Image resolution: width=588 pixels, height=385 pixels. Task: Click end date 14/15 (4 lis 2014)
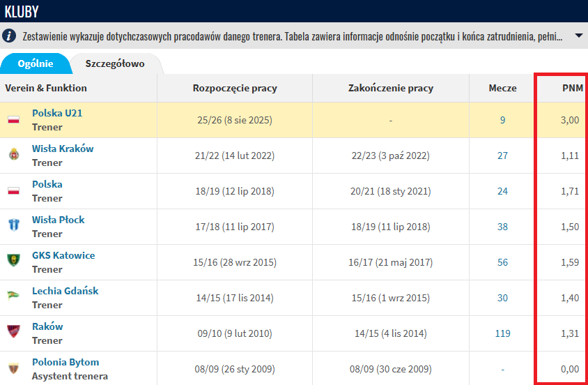[391, 333]
